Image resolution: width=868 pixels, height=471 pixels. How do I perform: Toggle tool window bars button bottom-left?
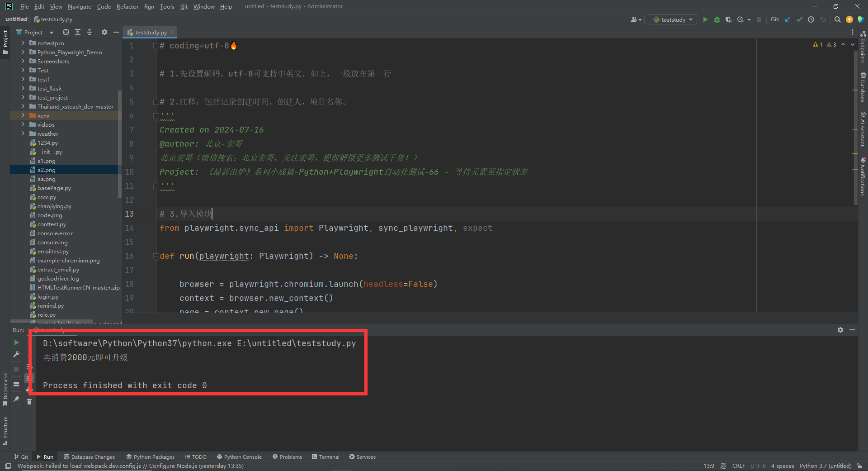[8, 466]
